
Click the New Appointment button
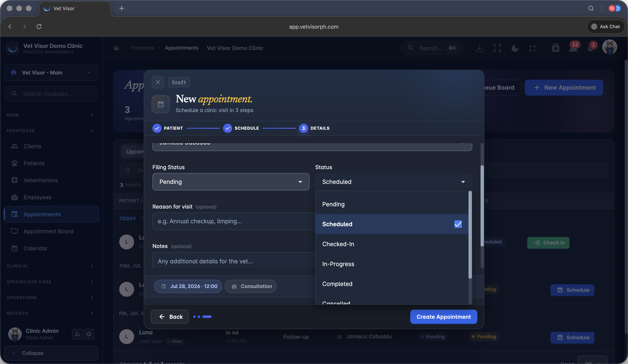tap(564, 88)
